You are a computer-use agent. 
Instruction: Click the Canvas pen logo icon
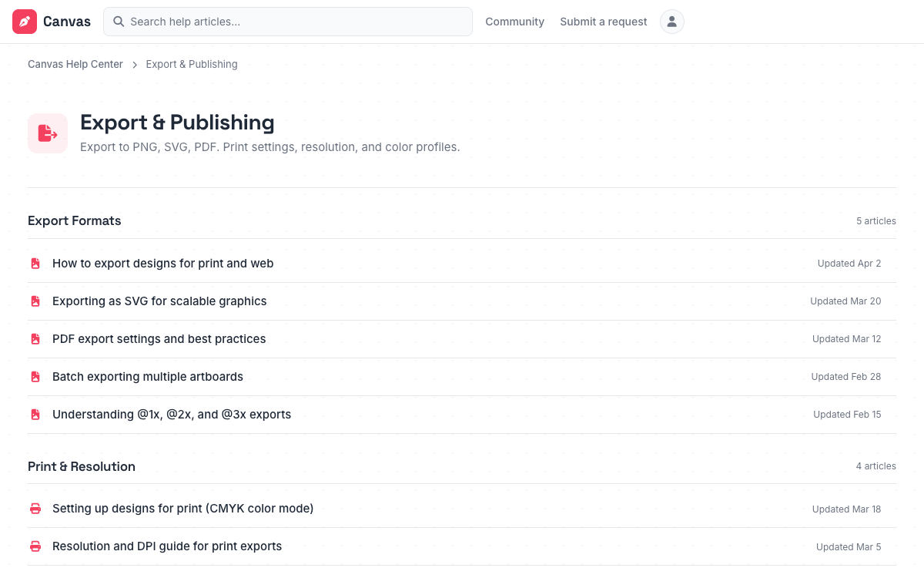(25, 22)
